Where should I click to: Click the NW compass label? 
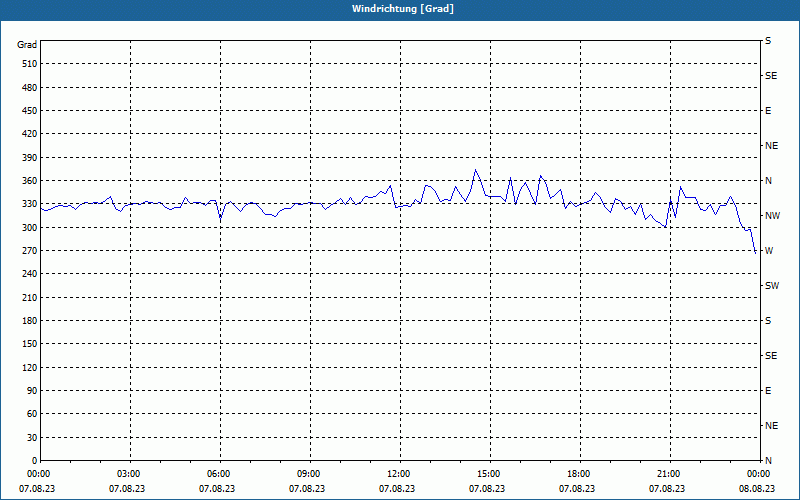772,216
